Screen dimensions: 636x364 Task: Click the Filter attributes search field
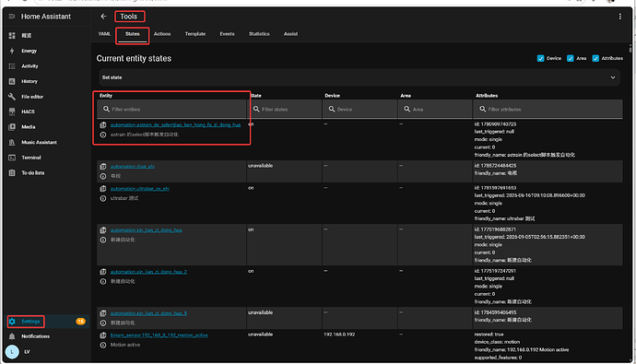(548, 110)
